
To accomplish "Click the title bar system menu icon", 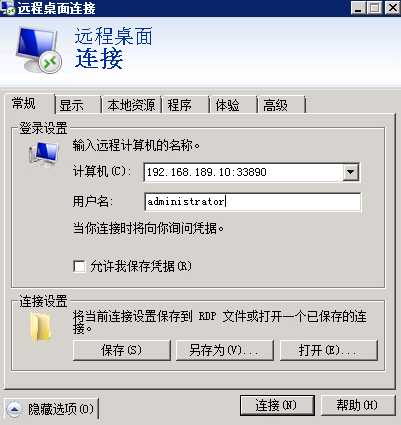I will coord(8,8).
